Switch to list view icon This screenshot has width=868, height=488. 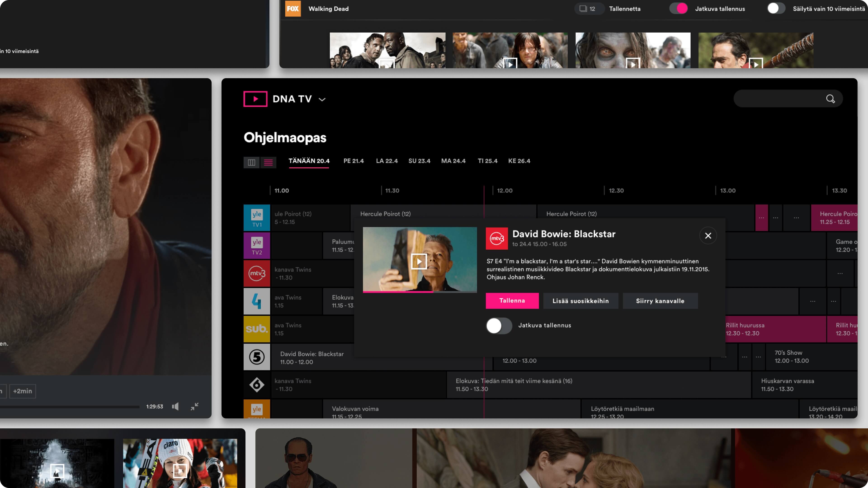click(268, 162)
